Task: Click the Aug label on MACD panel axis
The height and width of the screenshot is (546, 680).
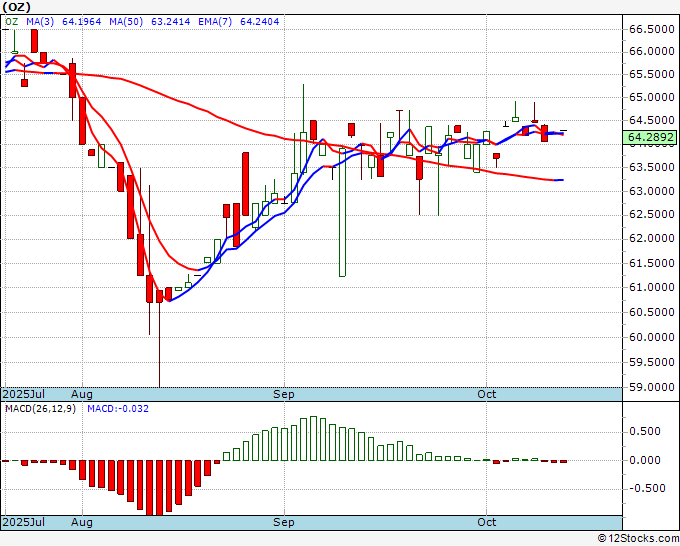Action: pyautogui.click(x=82, y=522)
